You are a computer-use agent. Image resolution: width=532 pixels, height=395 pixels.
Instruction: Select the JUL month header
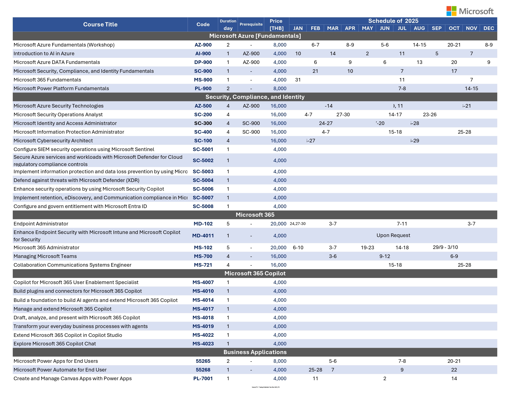[x=402, y=28]
